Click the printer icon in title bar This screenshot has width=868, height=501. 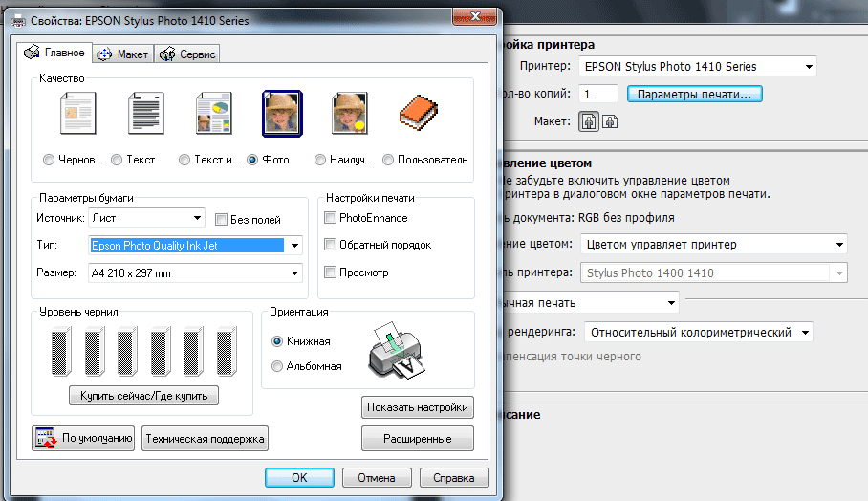tap(18, 21)
